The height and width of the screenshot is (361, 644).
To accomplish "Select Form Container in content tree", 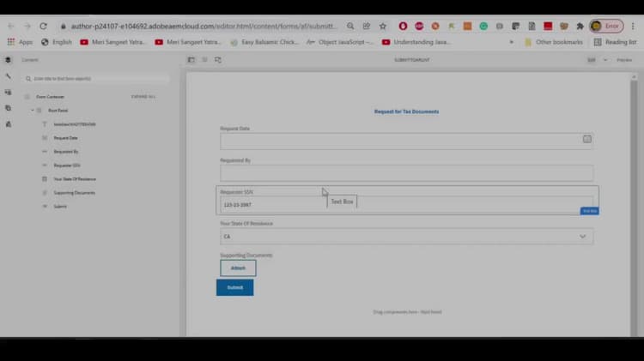I will coord(50,97).
